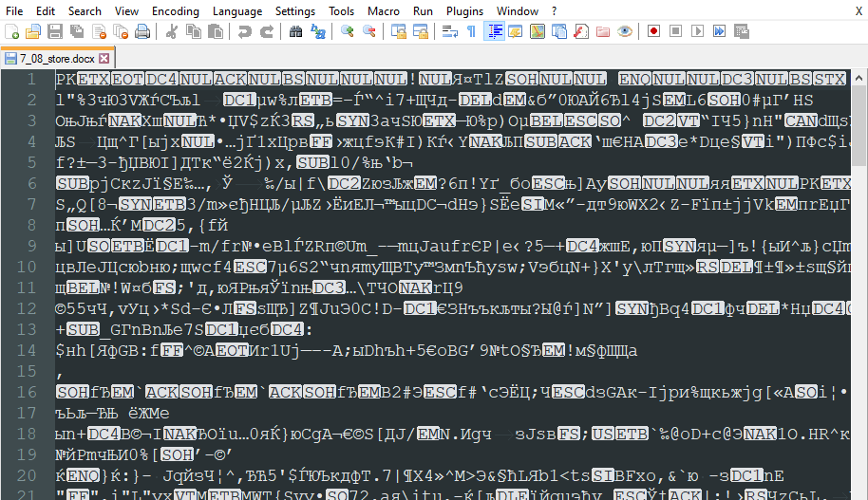
Task: Run the macro multiple times
Action: click(719, 31)
